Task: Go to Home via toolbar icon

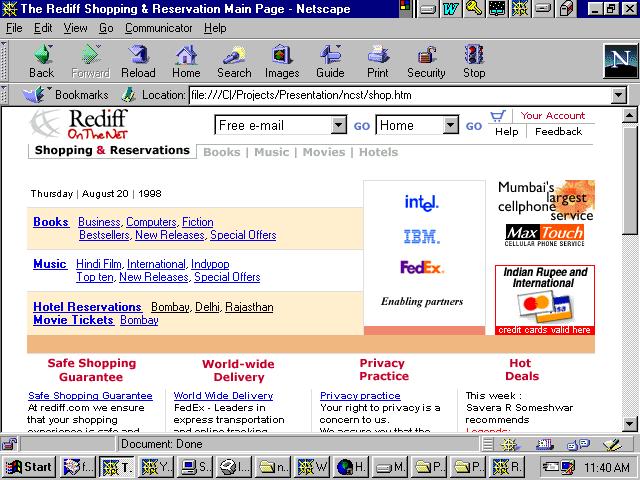Action: [186, 61]
